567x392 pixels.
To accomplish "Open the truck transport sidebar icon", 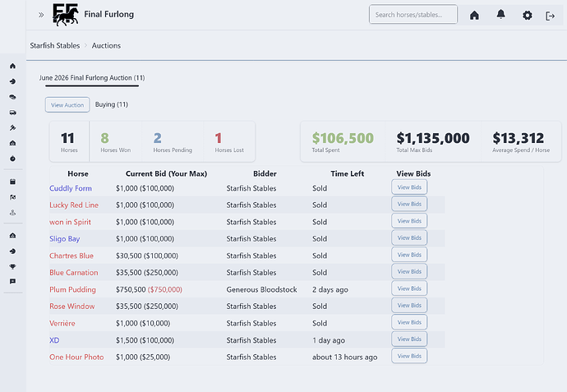I will tap(12, 113).
